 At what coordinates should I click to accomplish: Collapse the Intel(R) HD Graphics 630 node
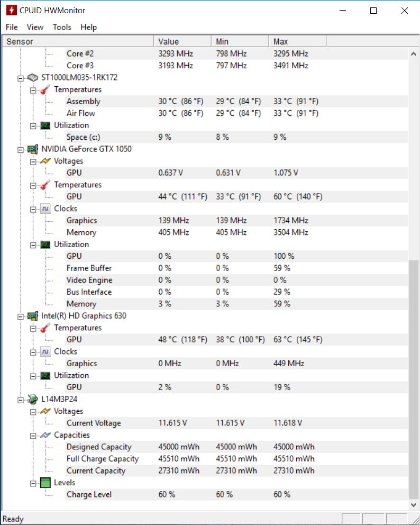pyautogui.click(x=21, y=316)
